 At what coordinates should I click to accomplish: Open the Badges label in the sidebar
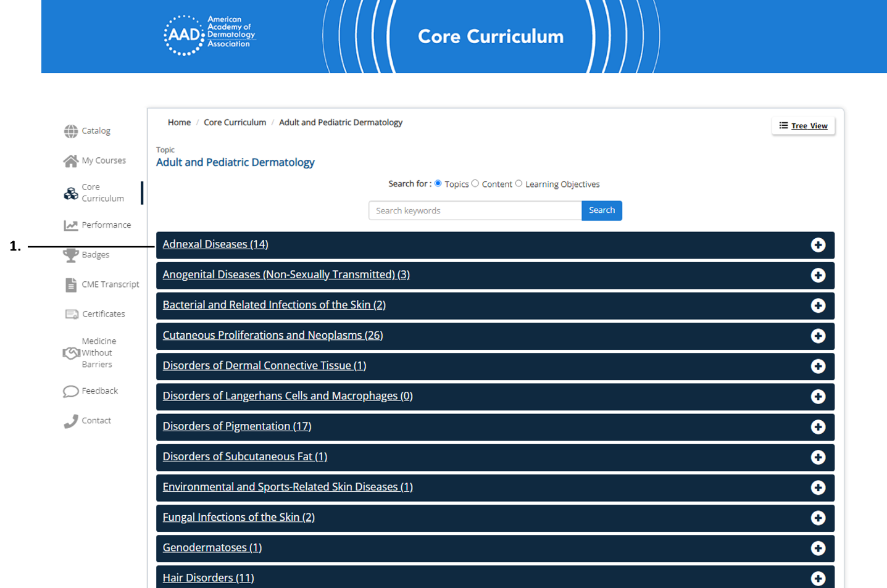click(x=95, y=255)
